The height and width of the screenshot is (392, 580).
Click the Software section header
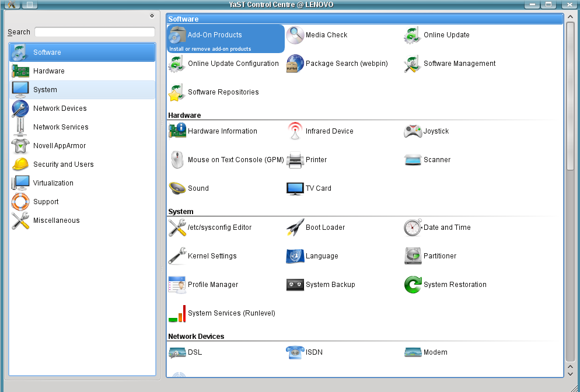[x=365, y=19]
